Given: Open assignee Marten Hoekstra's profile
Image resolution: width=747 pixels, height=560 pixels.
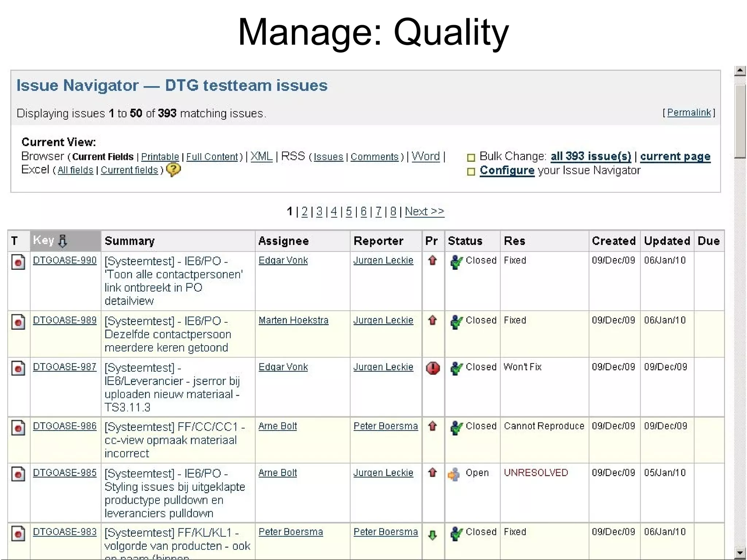Looking at the screenshot, I should (294, 320).
